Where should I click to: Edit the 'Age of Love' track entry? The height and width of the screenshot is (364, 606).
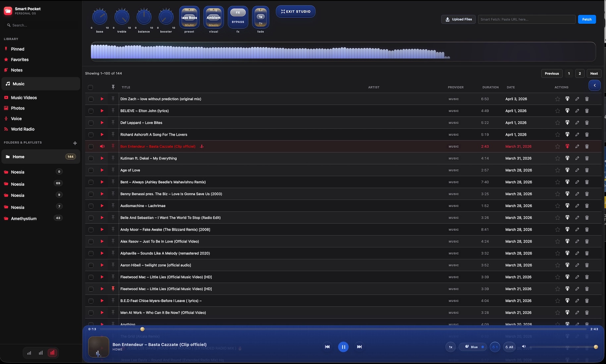(577, 170)
